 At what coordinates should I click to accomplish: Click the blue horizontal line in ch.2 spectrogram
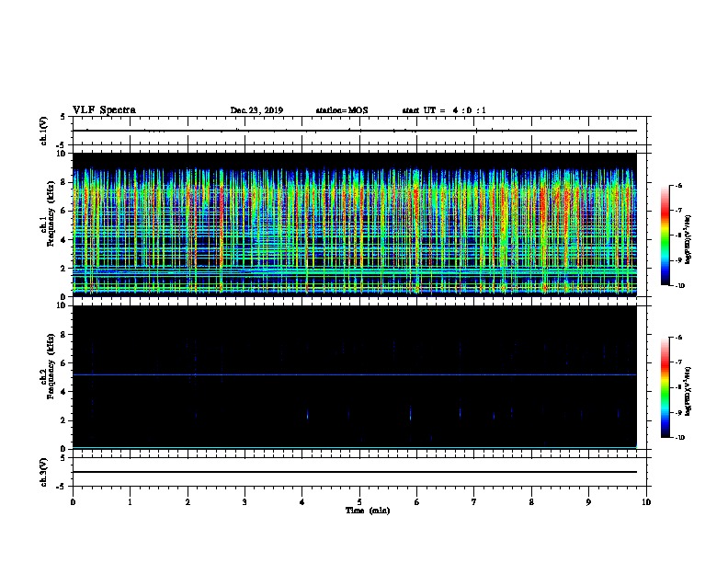coord(355,374)
